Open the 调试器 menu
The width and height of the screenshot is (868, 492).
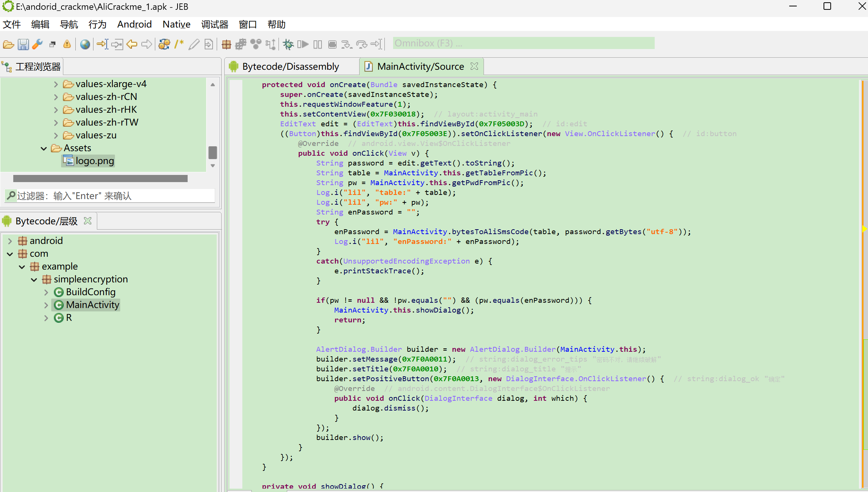[x=215, y=25]
